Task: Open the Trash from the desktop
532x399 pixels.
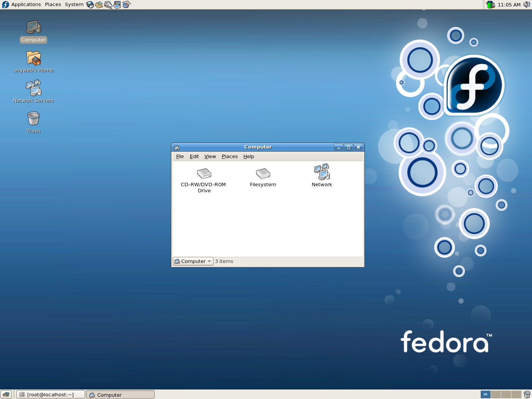Action: point(33,120)
